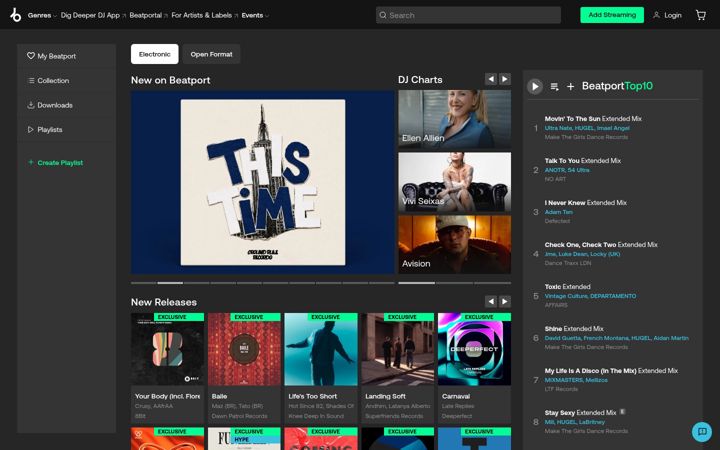Open Carnaval release cover
The width and height of the screenshot is (720, 450).
474,349
